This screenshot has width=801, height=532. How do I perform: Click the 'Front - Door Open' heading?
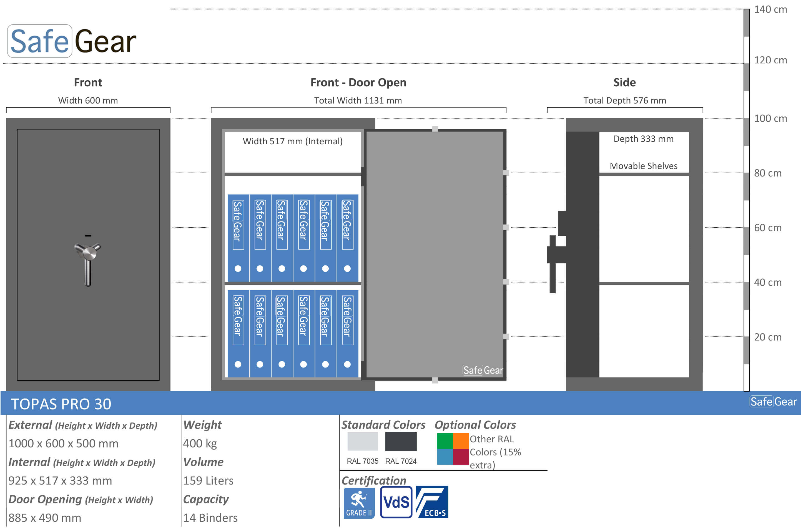358,82
